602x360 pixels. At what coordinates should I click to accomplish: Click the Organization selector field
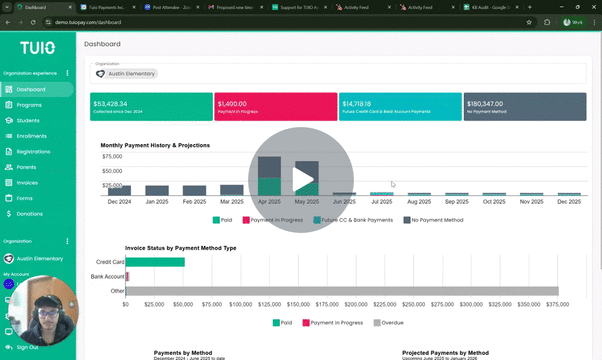pyautogui.click(x=338, y=73)
